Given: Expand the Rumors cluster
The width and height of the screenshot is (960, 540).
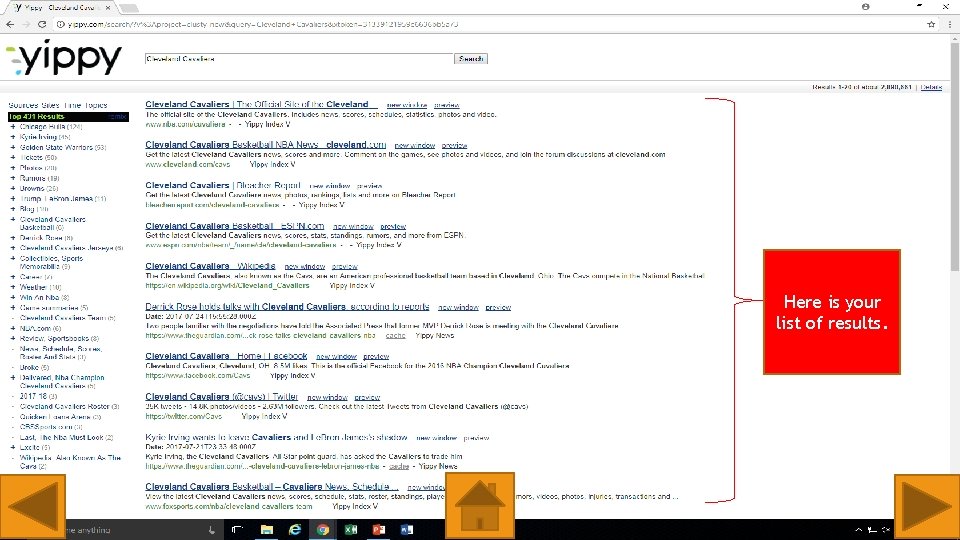Looking at the screenshot, I should [x=13, y=178].
